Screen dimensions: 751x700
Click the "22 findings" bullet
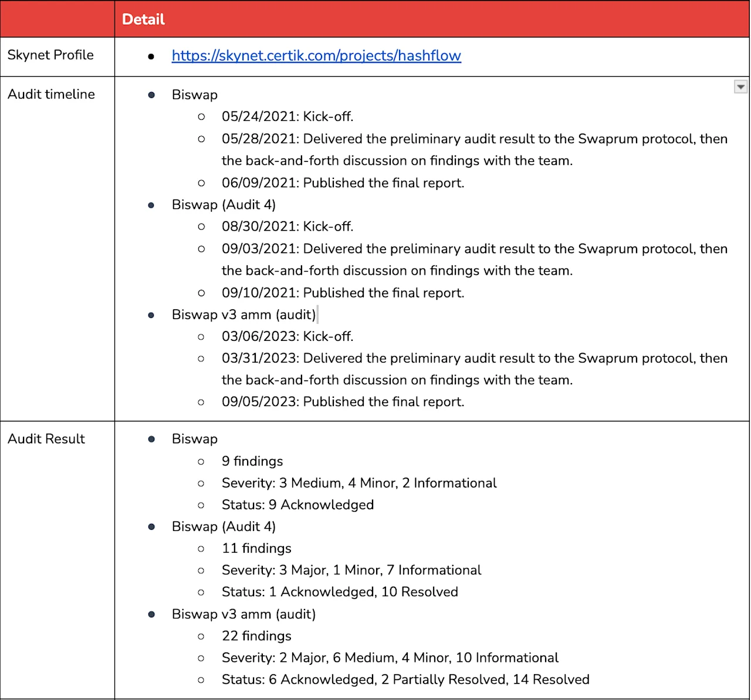point(256,636)
